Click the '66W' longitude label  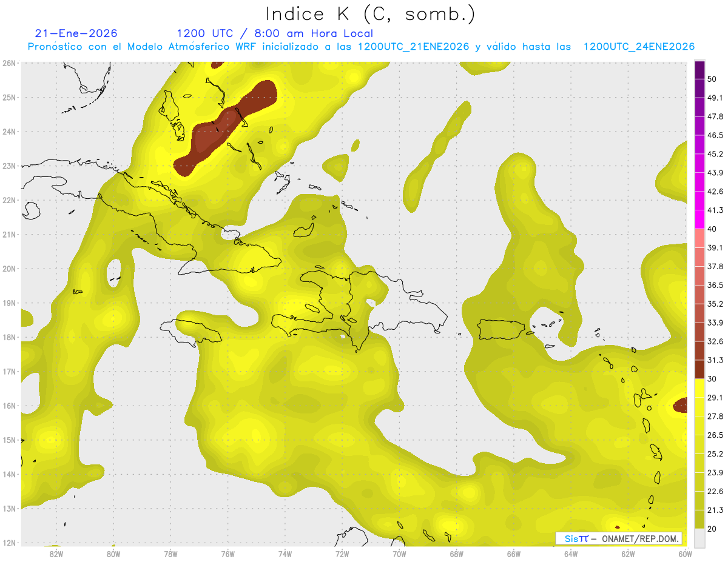[514, 554]
